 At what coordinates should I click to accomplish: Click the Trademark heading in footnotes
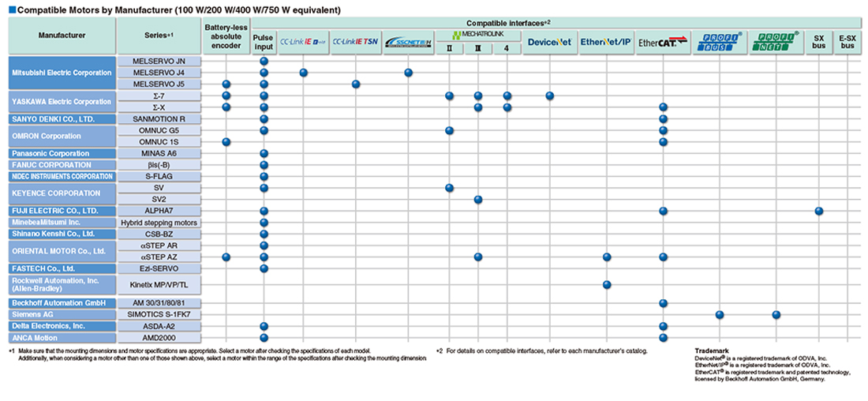pos(711,351)
